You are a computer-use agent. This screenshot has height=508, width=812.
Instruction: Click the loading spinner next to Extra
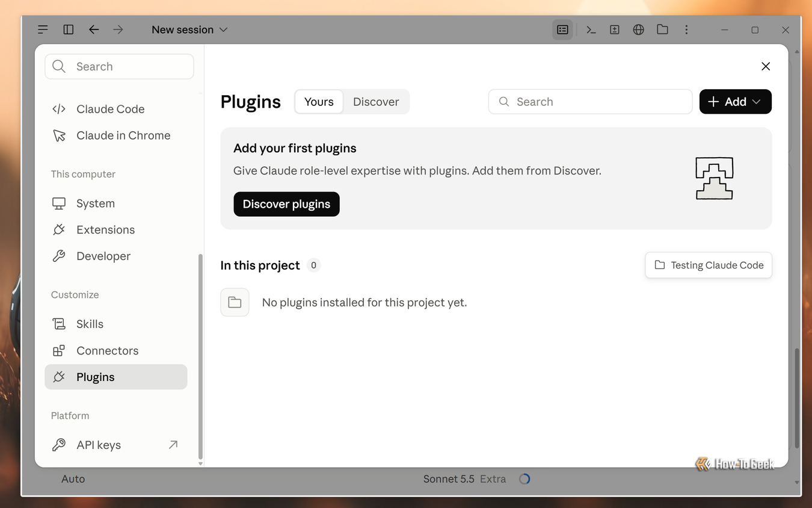[524, 479]
